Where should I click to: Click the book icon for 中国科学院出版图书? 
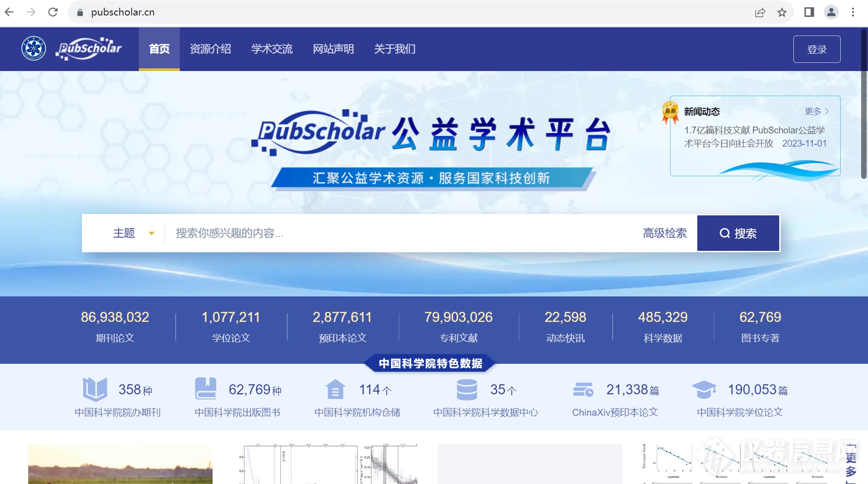tap(206, 388)
